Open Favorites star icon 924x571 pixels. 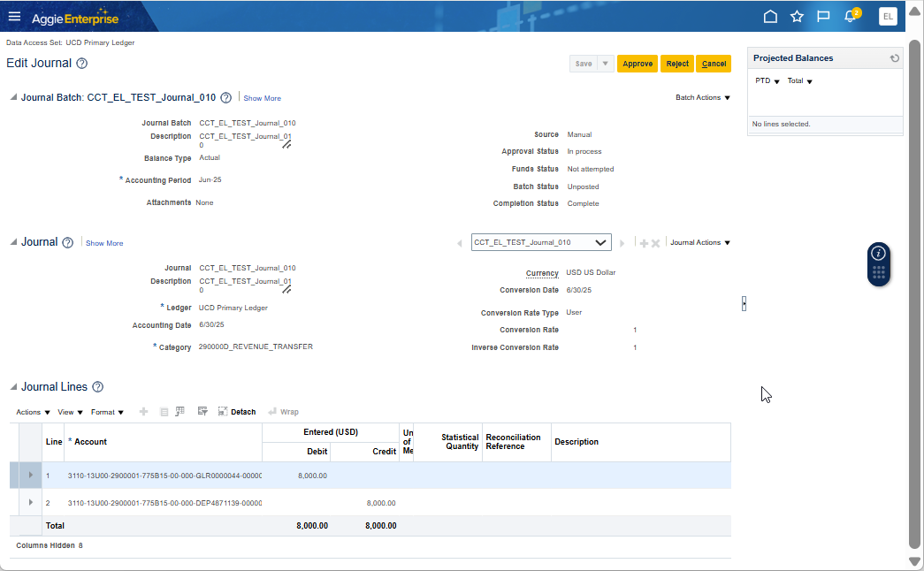797,17
